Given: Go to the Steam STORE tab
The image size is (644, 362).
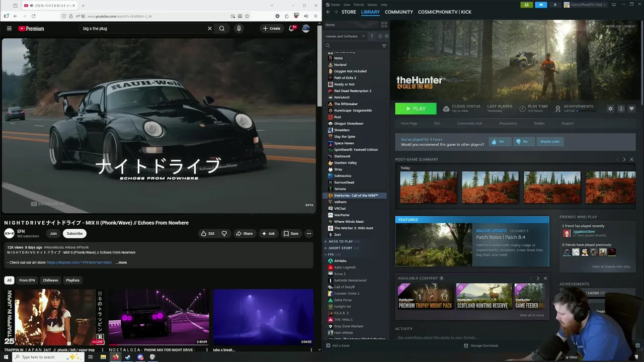Looking at the screenshot, I should click(349, 12).
